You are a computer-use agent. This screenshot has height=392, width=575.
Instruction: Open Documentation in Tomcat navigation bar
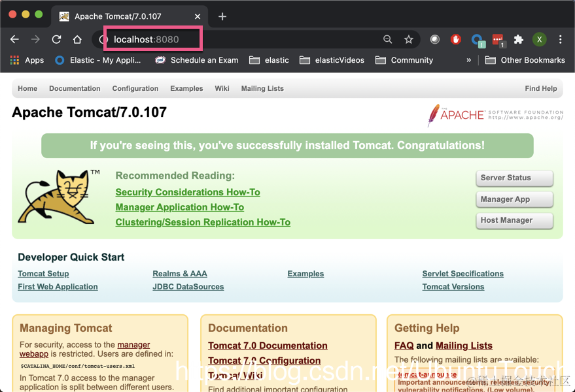click(x=75, y=88)
